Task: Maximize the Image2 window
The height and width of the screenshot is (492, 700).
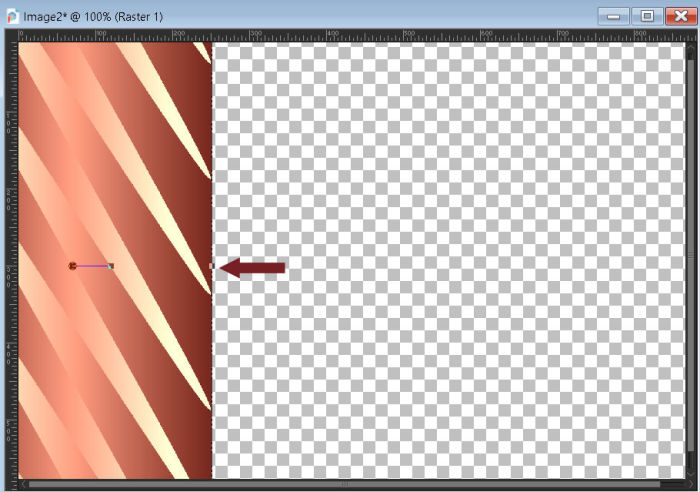Action: 647,17
